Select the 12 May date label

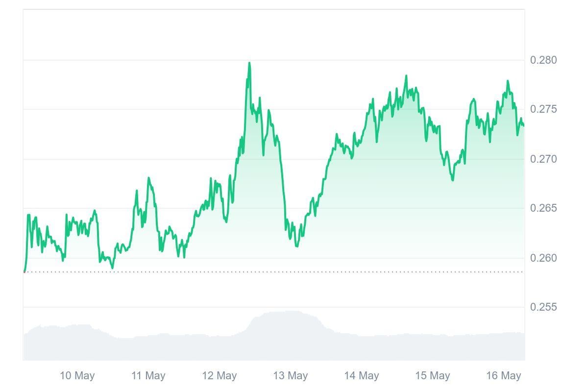pos(219,376)
